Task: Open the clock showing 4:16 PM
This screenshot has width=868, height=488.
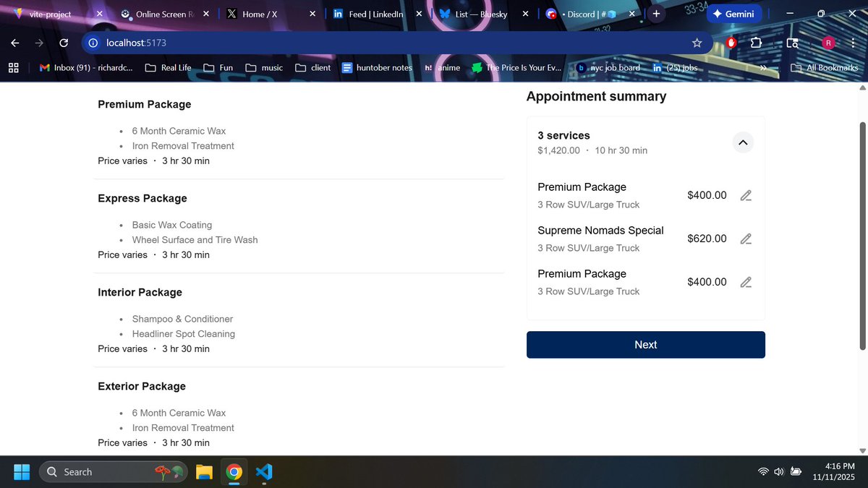Action: point(834,472)
